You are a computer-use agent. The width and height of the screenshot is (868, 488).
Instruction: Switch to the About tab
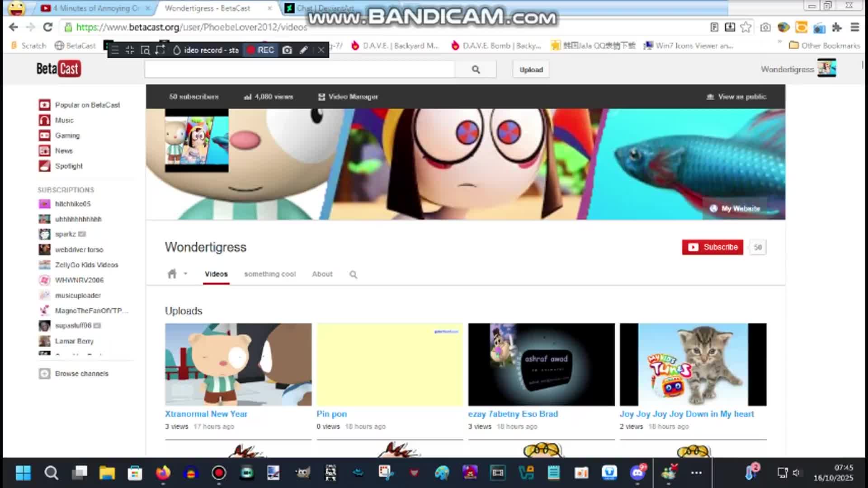point(322,274)
